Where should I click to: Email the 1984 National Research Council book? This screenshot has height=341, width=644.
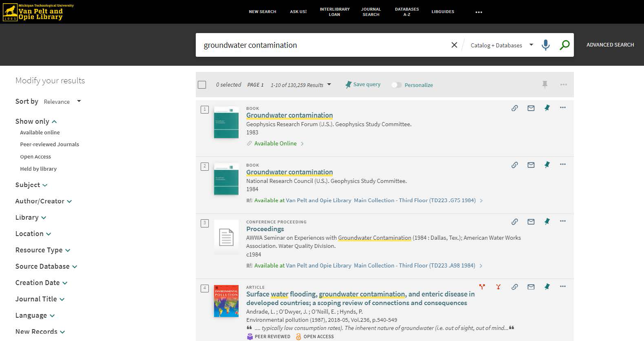(531, 165)
